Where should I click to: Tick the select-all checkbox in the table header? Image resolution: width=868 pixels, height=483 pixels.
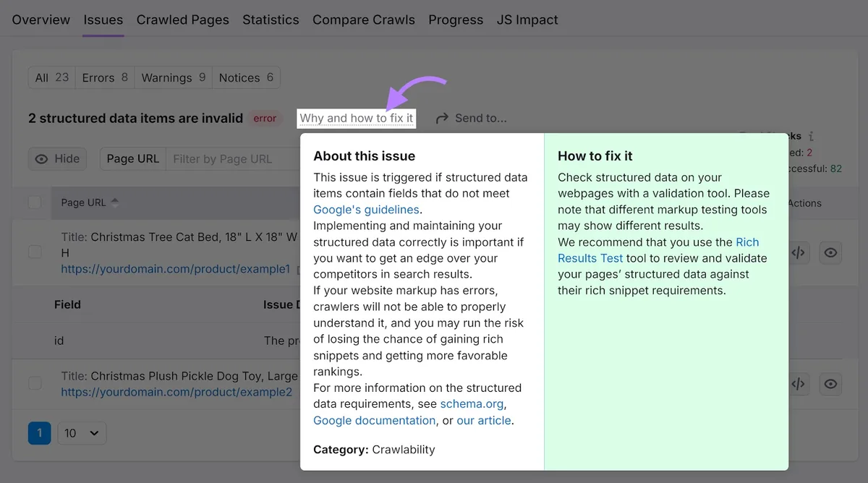(x=35, y=202)
